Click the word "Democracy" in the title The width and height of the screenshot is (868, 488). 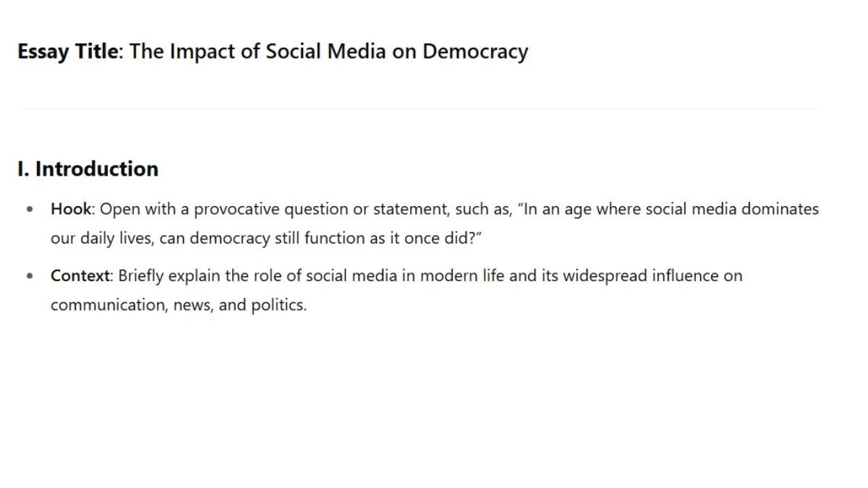475,52
